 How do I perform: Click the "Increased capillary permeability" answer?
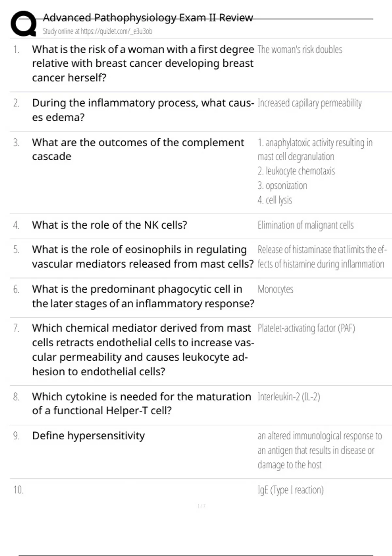(309, 103)
